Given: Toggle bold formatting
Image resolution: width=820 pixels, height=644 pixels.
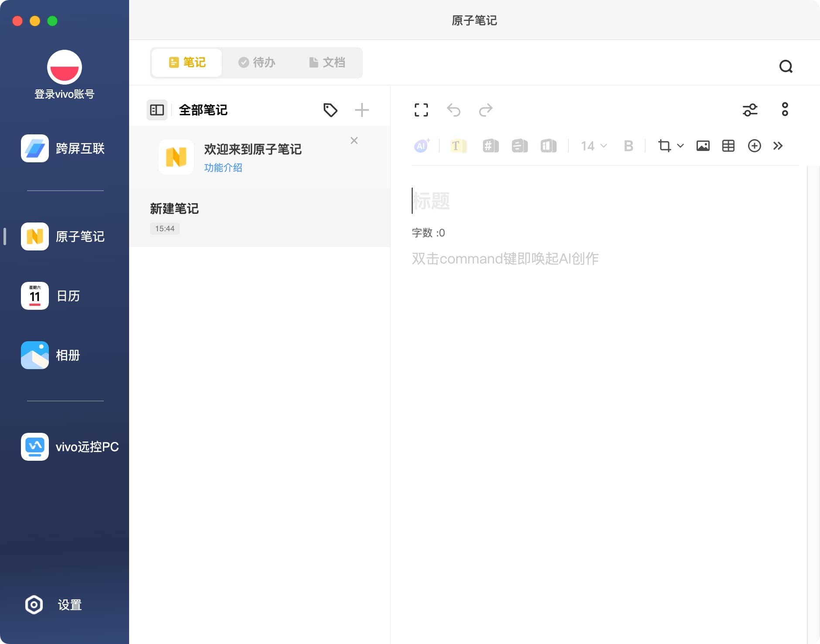Looking at the screenshot, I should click(x=629, y=146).
